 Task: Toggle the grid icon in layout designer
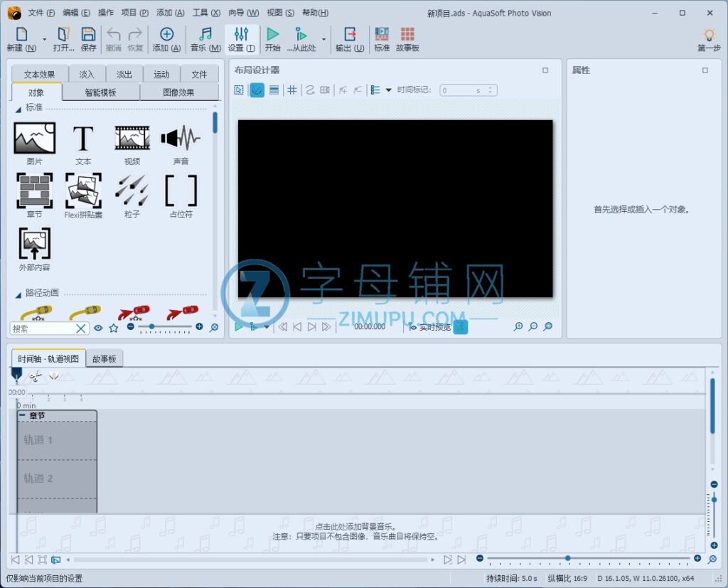[x=292, y=90]
